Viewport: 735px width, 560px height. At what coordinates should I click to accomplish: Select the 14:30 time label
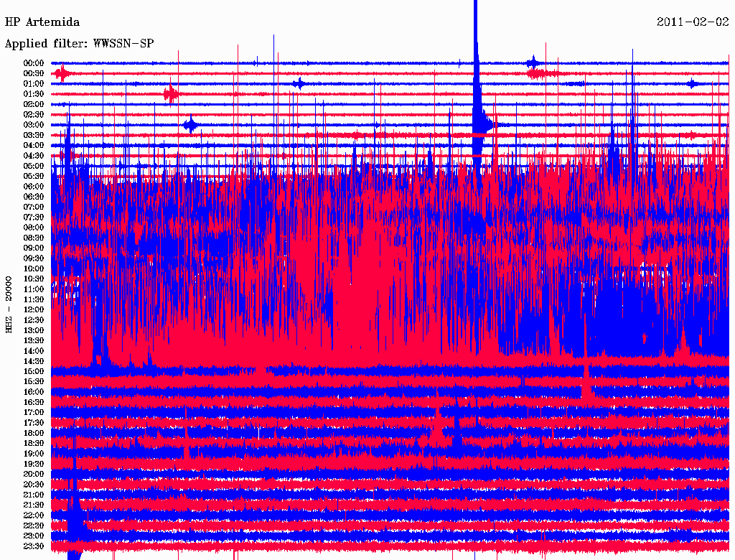pos(34,362)
